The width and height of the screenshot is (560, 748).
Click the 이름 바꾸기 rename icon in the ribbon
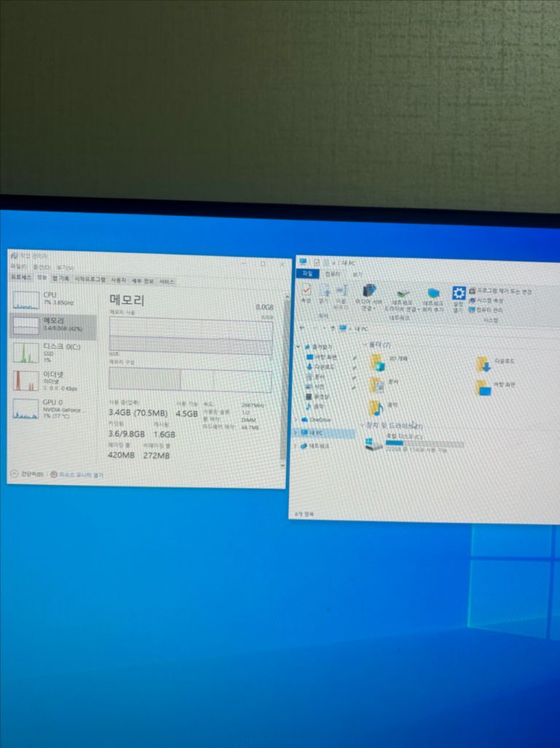tap(340, 297)
